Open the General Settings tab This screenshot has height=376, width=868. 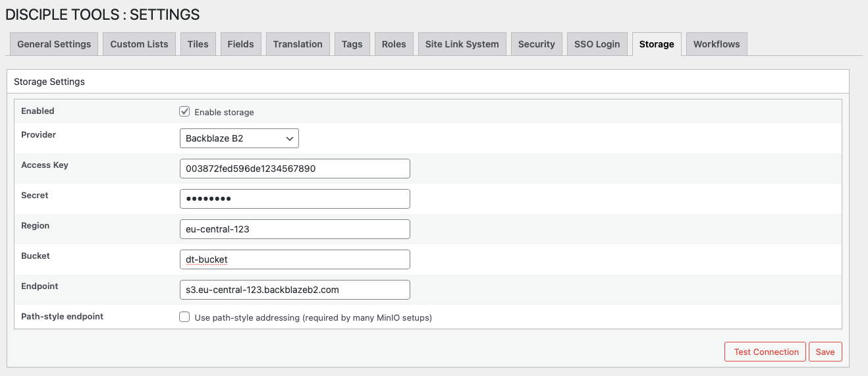[x=54, y=44]
